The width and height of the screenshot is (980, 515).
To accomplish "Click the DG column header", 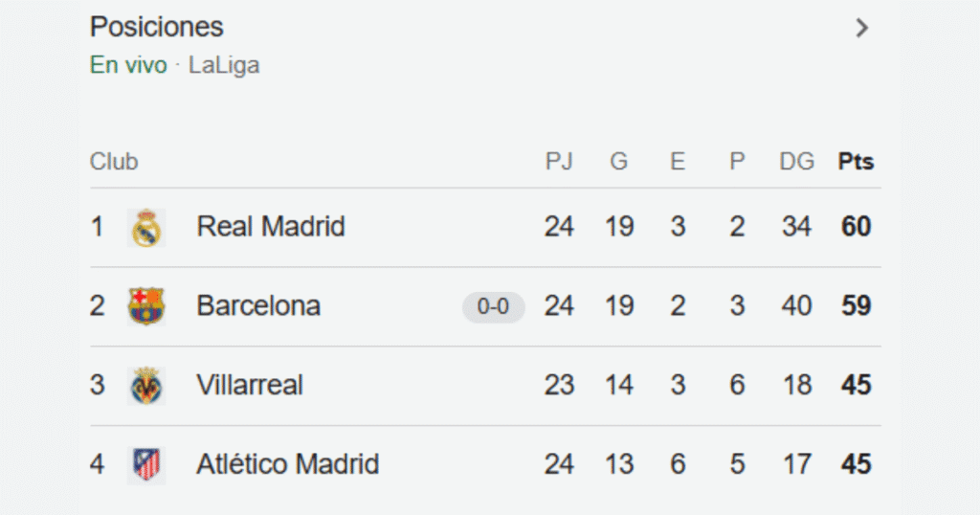I will pos(796,162).
